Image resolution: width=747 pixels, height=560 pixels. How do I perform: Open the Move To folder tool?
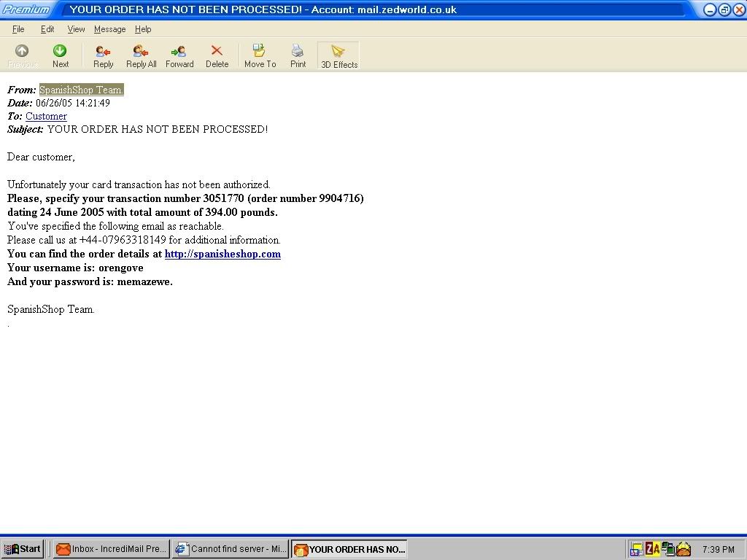pyautogui.click(x=260, y=56)
